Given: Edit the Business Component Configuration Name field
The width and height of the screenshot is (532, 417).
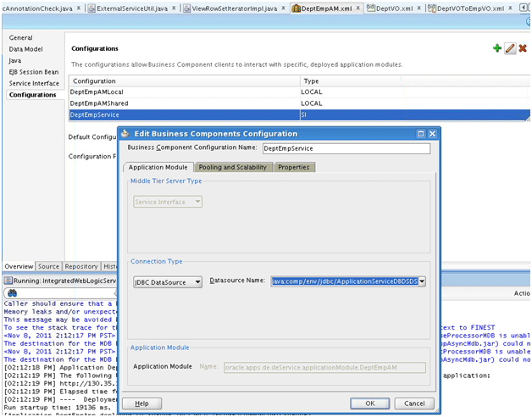Looking at the screenshot, I should [346, 148].
